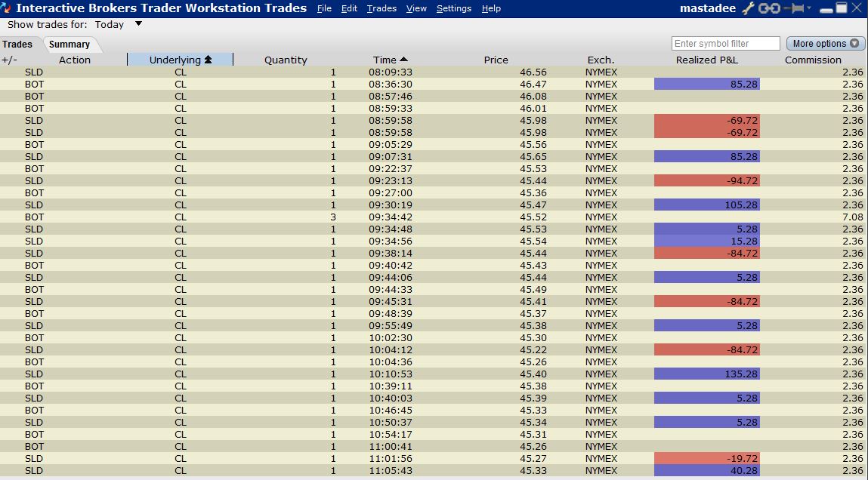Sort by the Action column header
The height and width of the screenshot is (480, 868).
pos(75,60)
